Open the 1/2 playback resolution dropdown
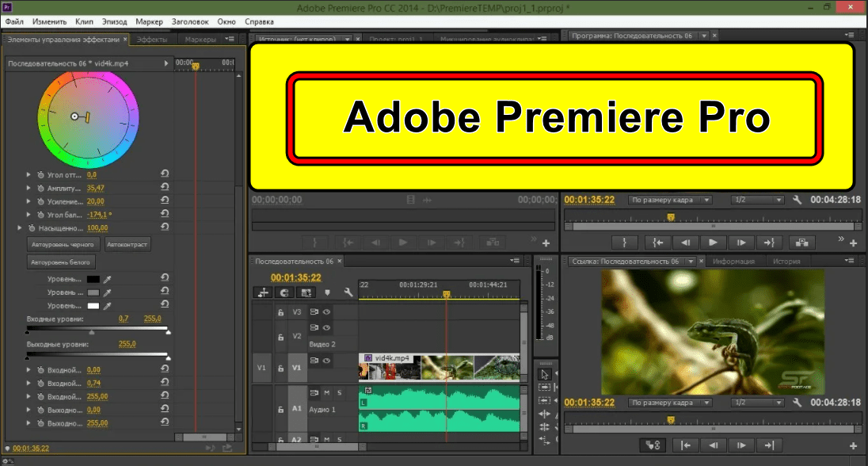Image resolution: width=868 pixels, height=466 pixels. click(x=756, y=201)
